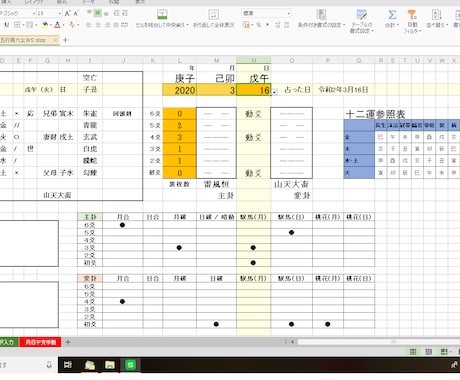Open the merge and center label dropdown
Image resolution: width=460 pixels, height=380 pixels.
pos(162,25)
